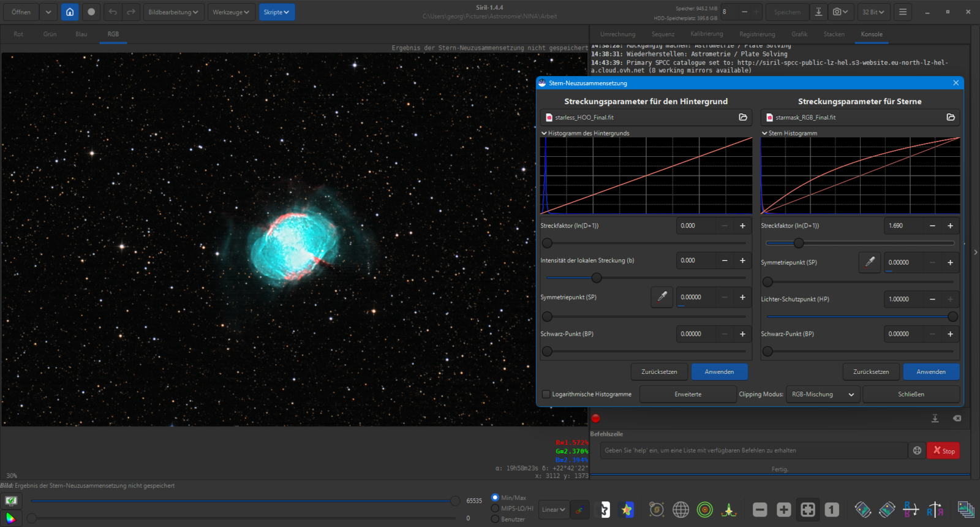Open the snapshot camera dropdown

click(840, 12)
